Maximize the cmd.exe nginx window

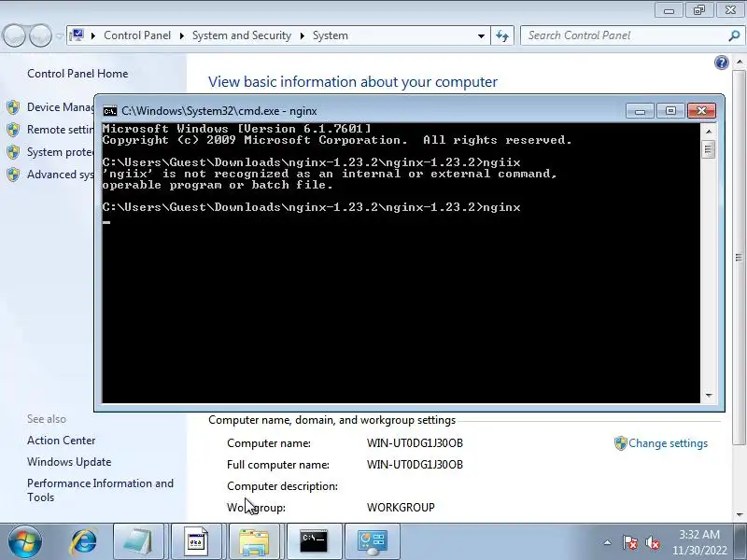tap(670, 111)
